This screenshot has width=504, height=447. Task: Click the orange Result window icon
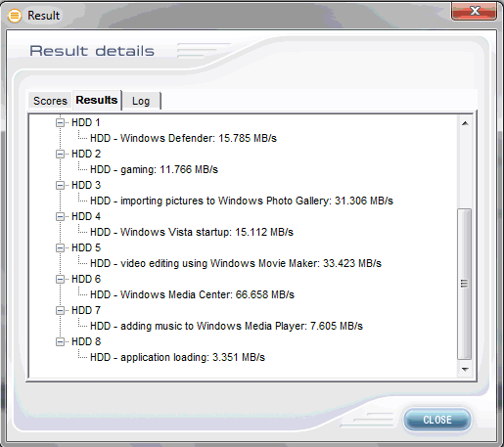[15, 16]
